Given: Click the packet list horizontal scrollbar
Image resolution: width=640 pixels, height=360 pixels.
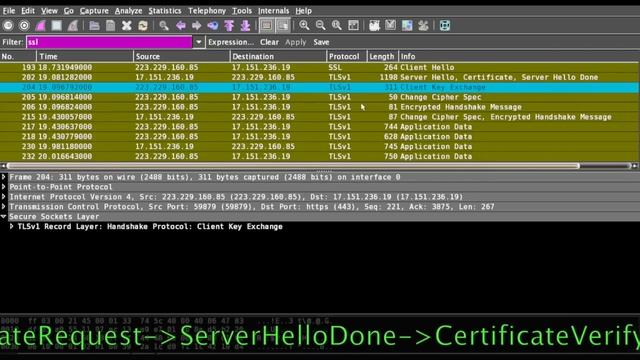Looking at the screenshot, I should (x=293, y=166).
